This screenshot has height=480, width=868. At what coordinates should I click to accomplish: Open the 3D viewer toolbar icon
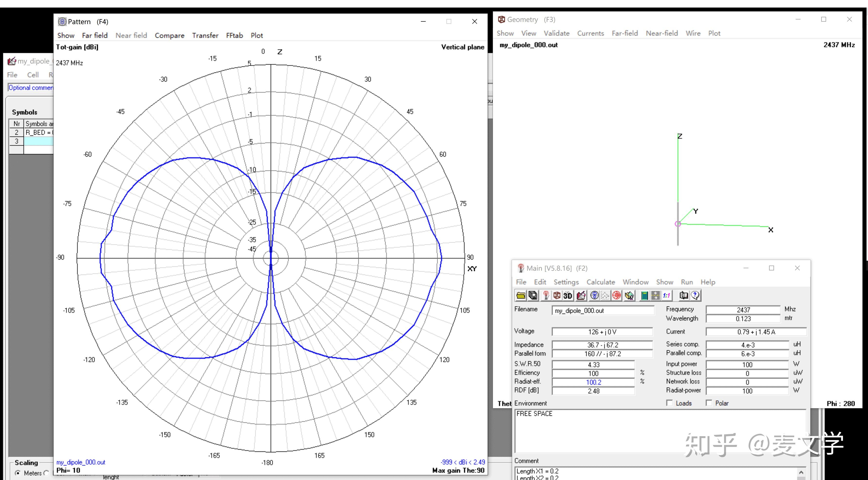coord(568,295)
